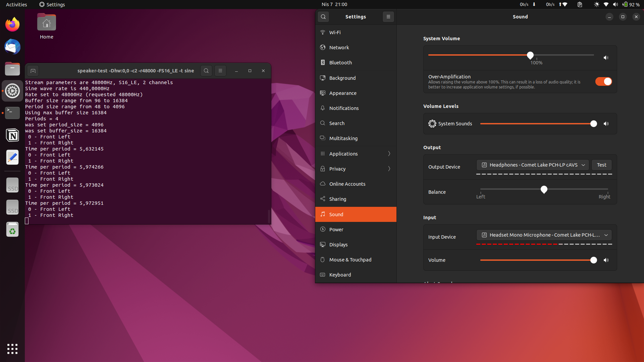This screenshot has height=362, width=644.
Task: Open the search icon in the terminal window
Action: pos(206,71)
